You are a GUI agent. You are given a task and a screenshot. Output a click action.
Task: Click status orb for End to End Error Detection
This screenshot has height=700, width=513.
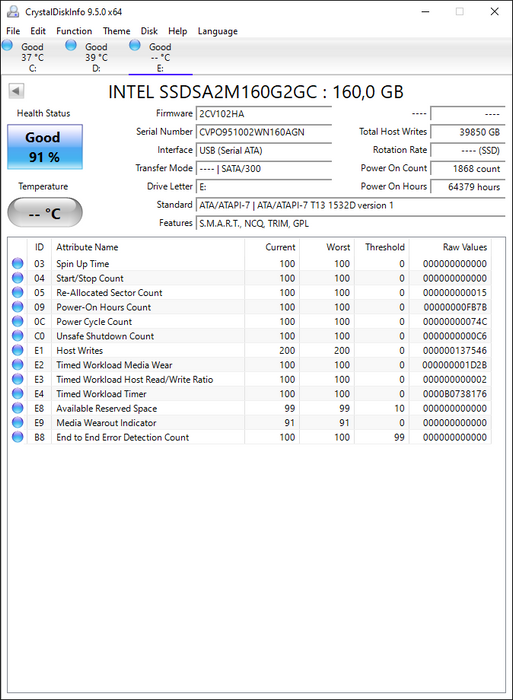click(17, 437)
